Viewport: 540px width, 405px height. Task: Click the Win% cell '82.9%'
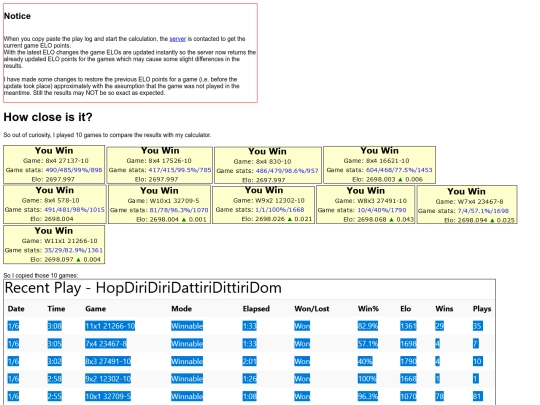pos(367,326)
